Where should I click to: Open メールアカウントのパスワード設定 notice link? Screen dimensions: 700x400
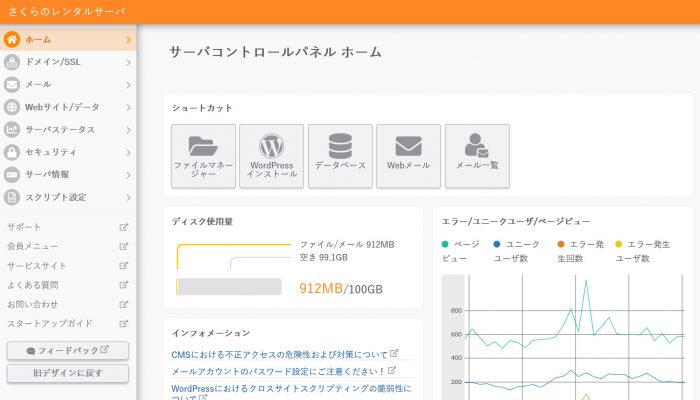(278, 371)
